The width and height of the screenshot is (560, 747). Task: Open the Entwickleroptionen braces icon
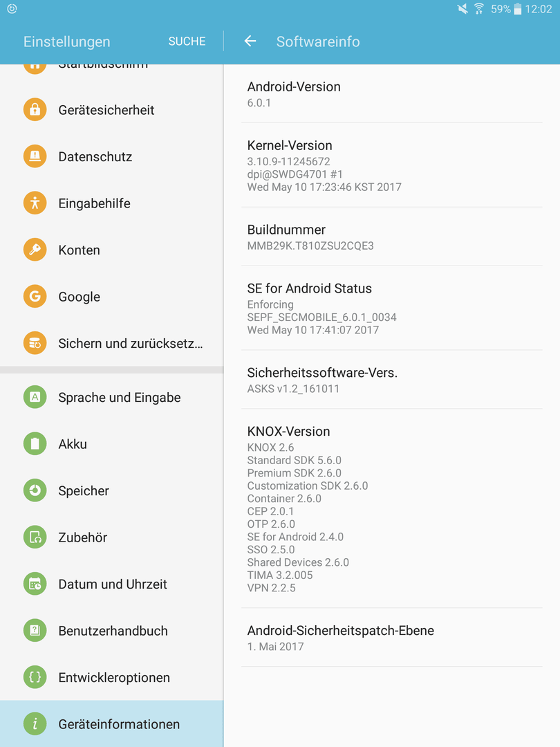click(35, 677)
